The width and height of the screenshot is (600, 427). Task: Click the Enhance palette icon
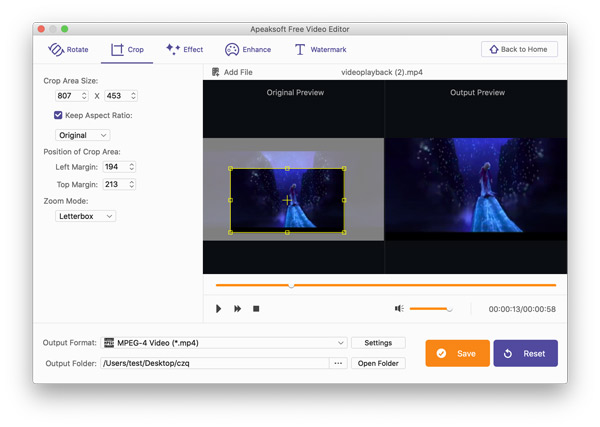click(232, 49)
